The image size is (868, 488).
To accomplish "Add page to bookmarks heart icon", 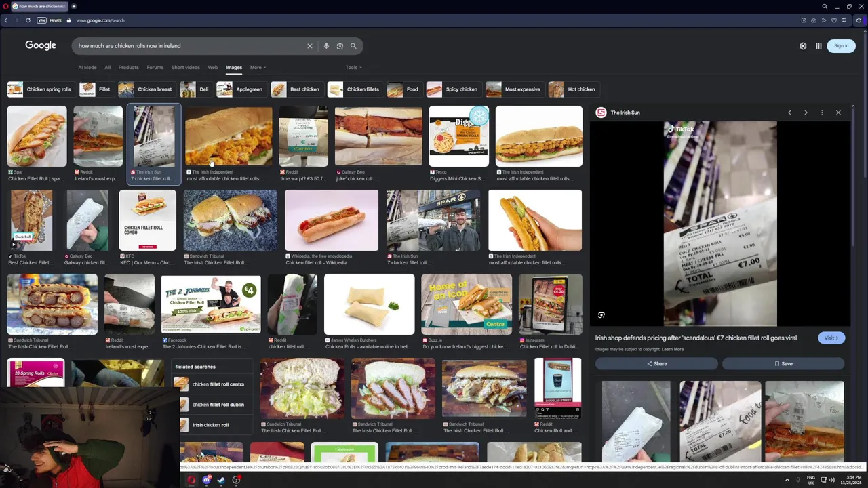I will [834, 20].
